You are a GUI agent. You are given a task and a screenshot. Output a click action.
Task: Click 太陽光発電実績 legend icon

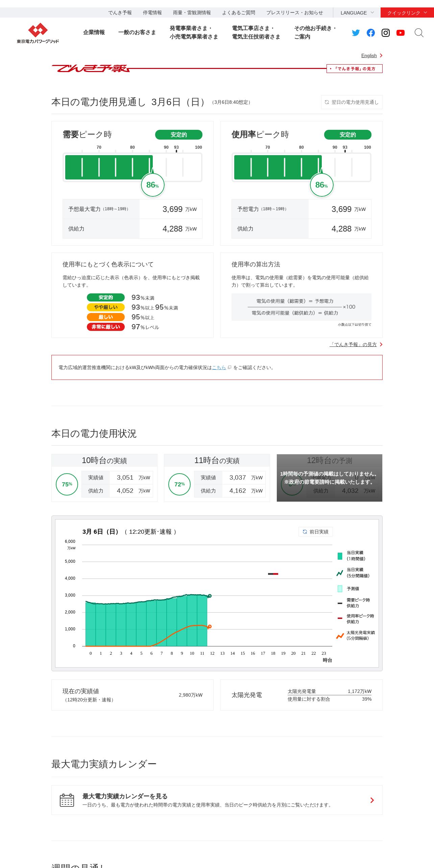point(340,636)
